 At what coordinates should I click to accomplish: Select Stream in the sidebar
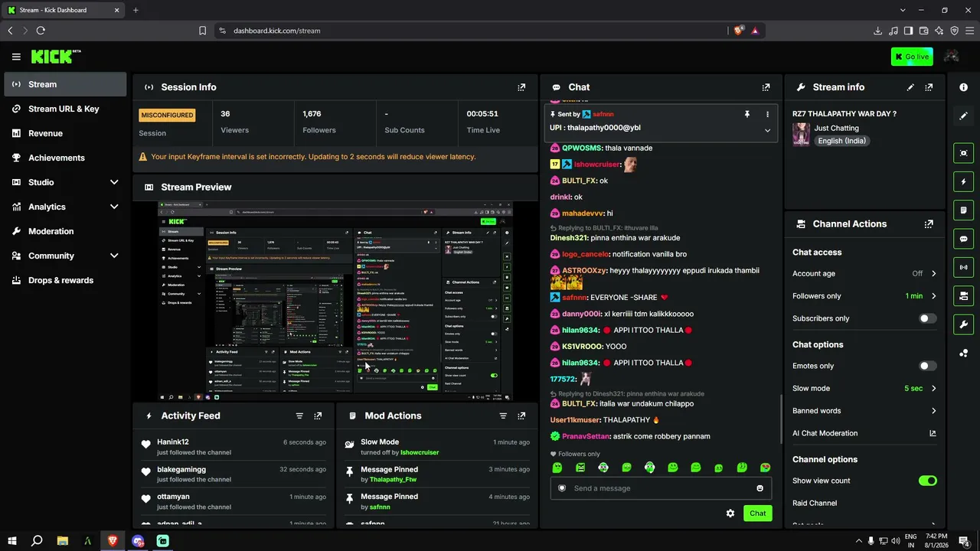(x=65, y=84)
